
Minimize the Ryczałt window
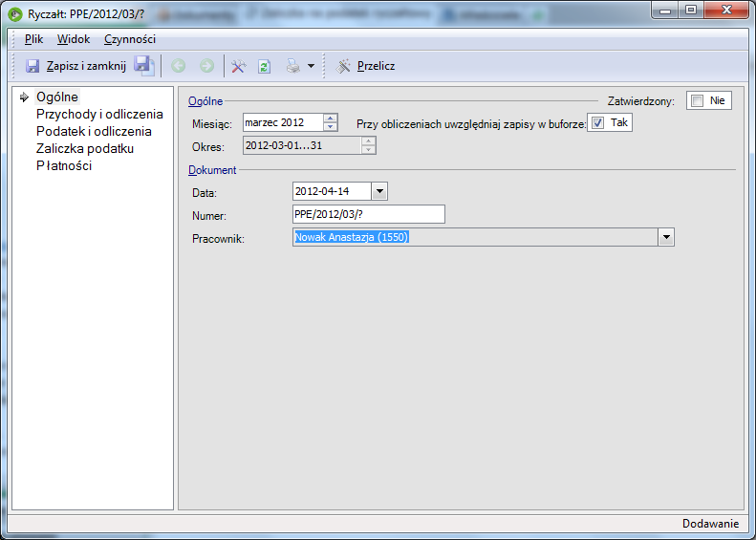coord(665,11)
